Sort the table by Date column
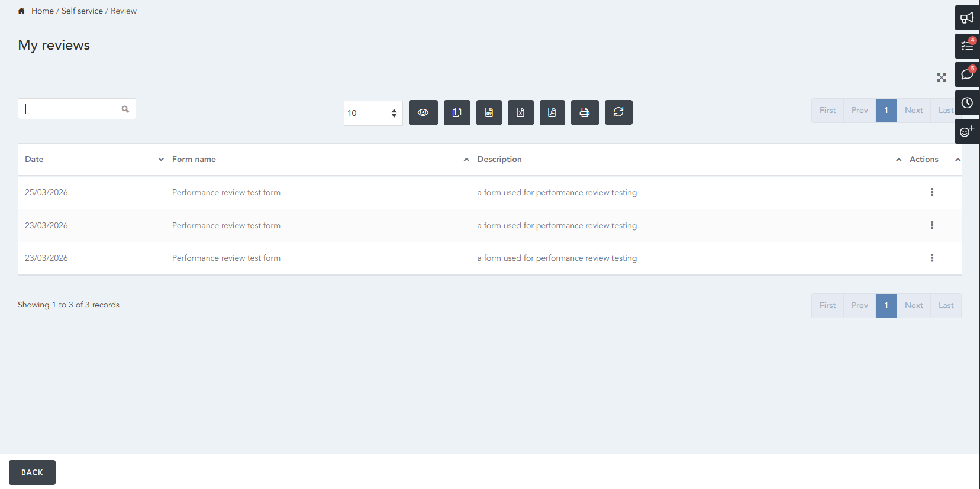This screenshot has height=489, width=980. click(34, 159)
